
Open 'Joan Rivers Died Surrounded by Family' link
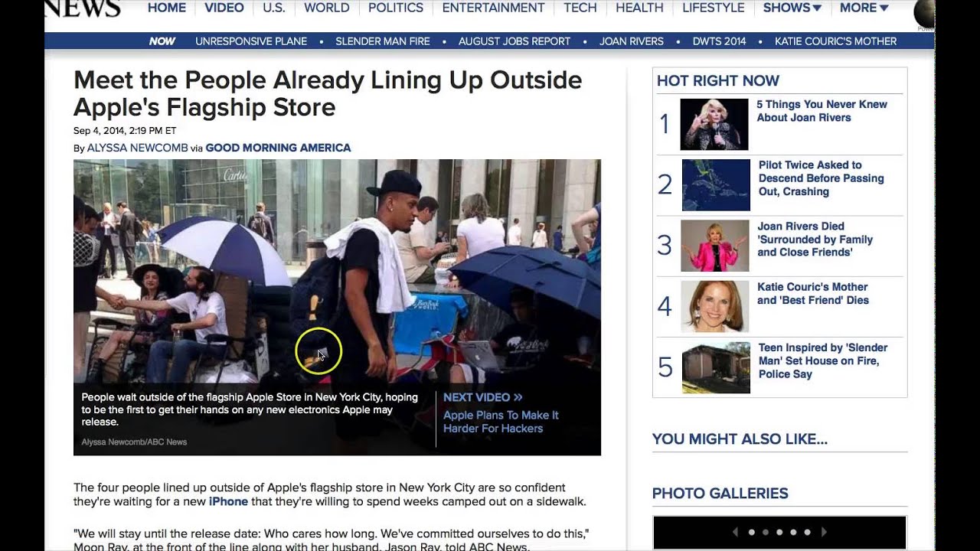(x=815, y=240)
